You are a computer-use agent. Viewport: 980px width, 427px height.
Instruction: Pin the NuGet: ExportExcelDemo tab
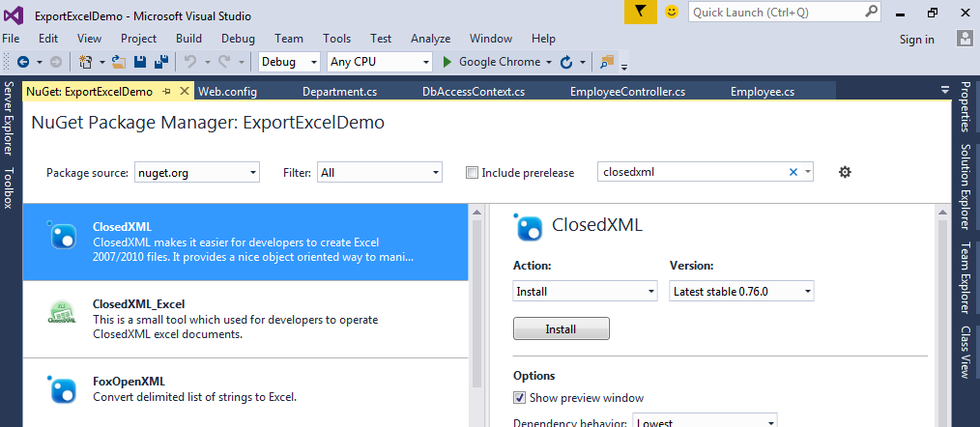(166, 92)
